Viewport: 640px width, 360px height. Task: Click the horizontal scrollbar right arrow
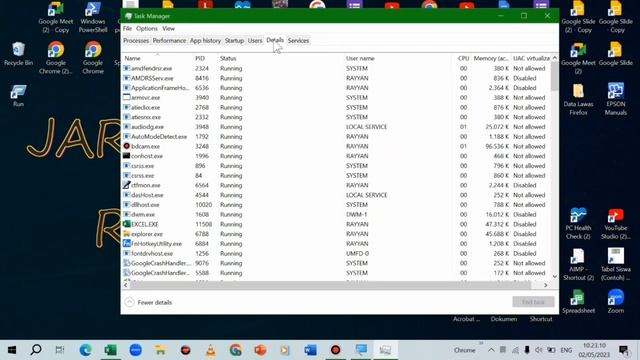545,285
